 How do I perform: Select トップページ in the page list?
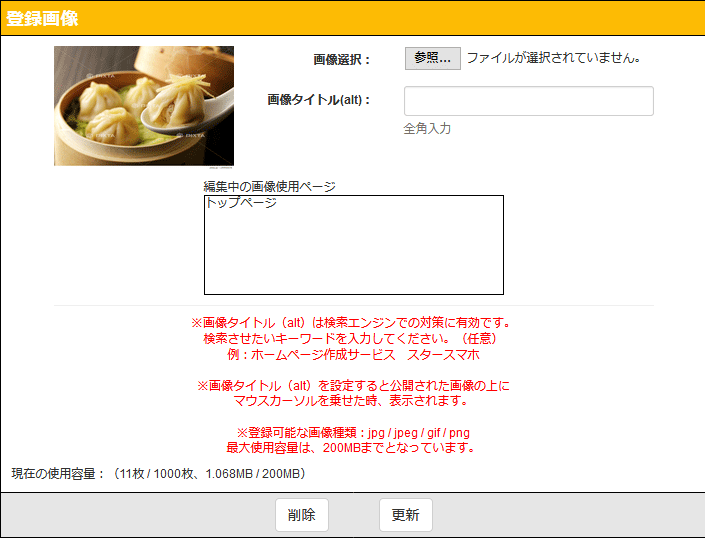[241, 203]
